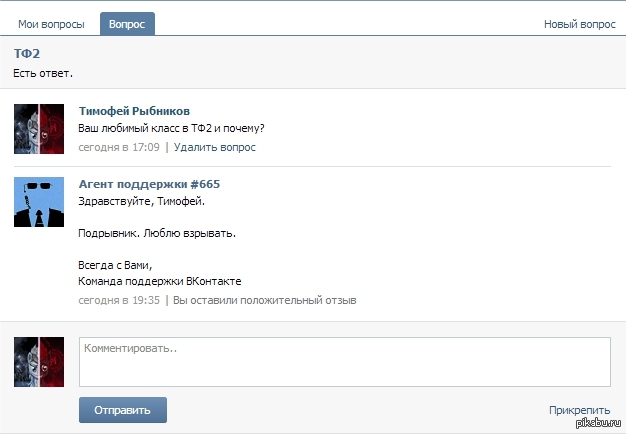Viewport: 626px width, 434px height.
Task: Click your avatar beside the comment box
Action: 39,362
